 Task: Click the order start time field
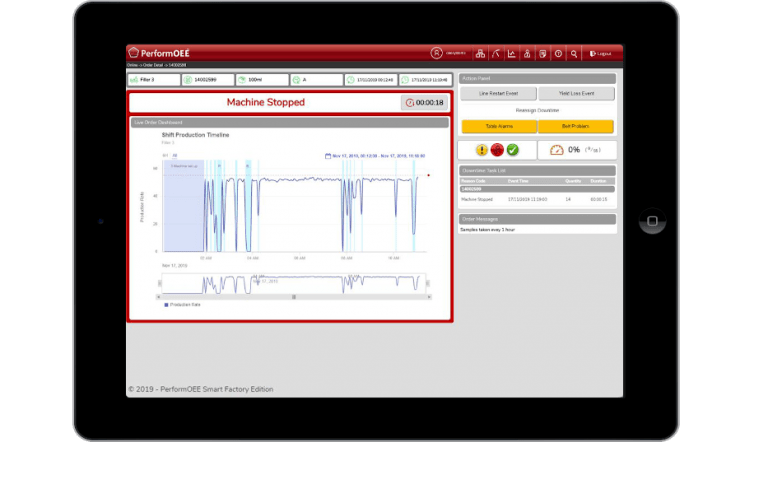pos(371,79)
